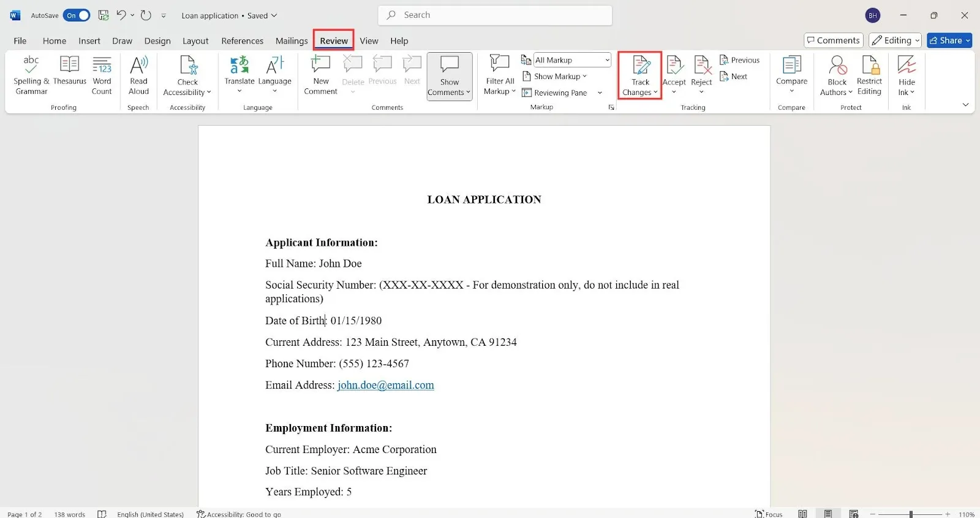Image resolution: width=980 pixels, height=518 pixels.
Task: Open Spelling & Grammar check
Action: [x=31, y=75]
